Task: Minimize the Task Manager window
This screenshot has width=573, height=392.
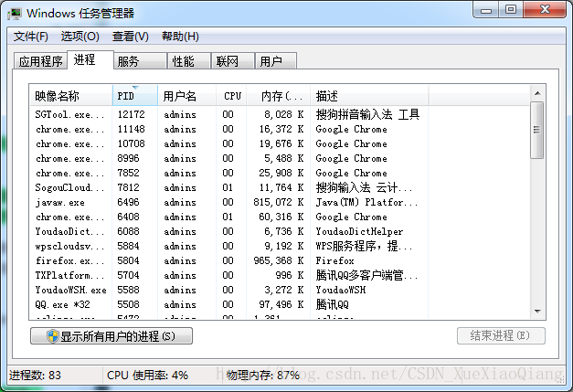Action: click(x=486, y=10)
